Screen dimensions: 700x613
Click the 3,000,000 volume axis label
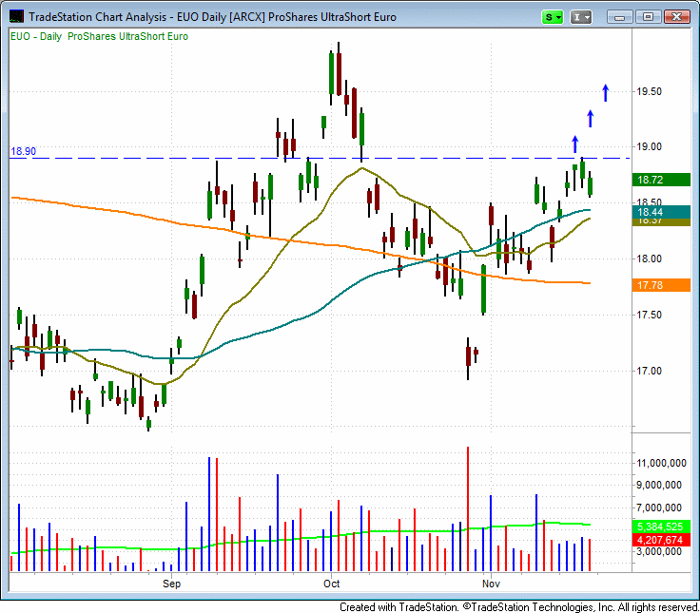[x=659, y=551]
